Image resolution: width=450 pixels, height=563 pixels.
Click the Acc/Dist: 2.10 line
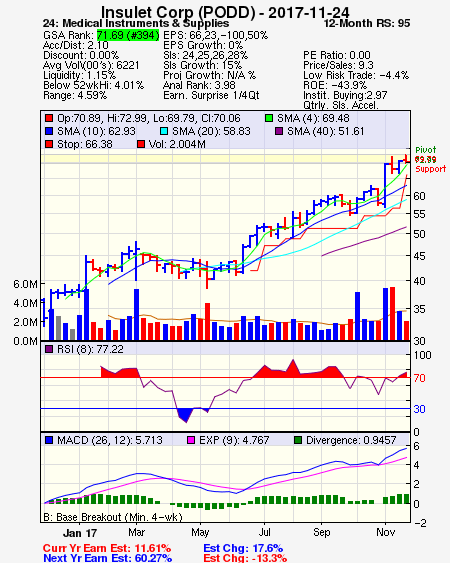(x=76, y=45)
